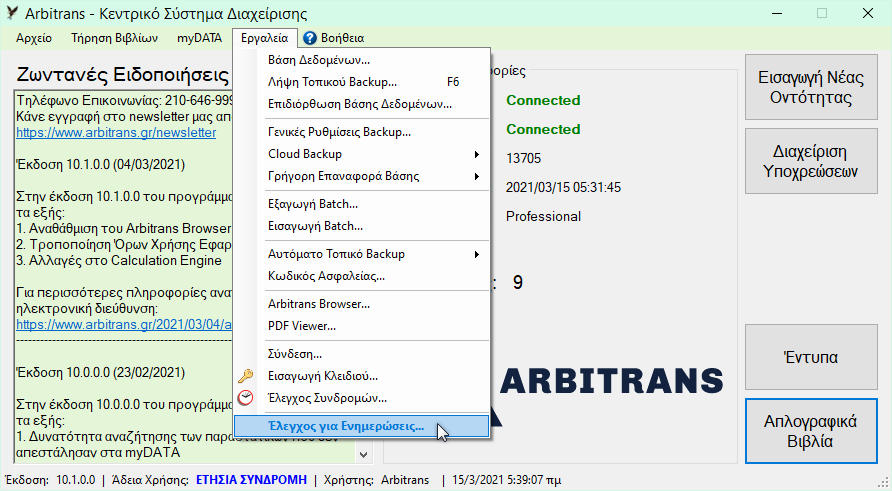This screenshot has height=491, width=892.
Task: Click the value 13705
Action: pyautogui.click(x=523, y=158)
